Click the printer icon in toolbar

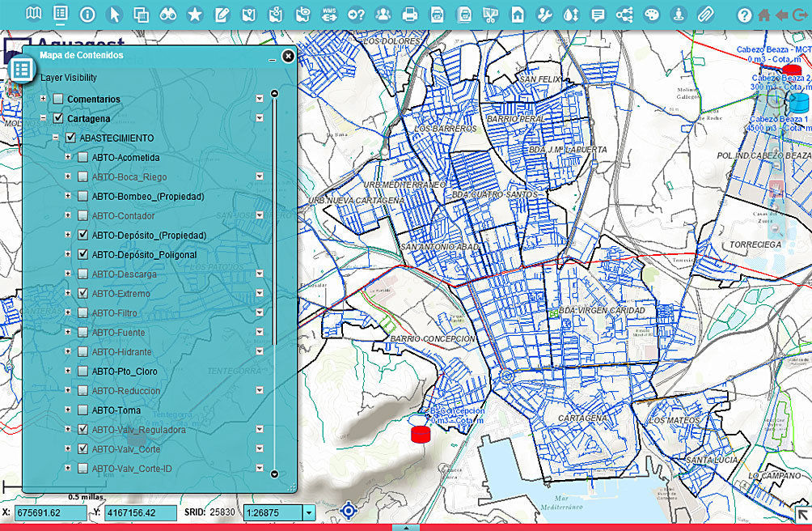[410, 15]
